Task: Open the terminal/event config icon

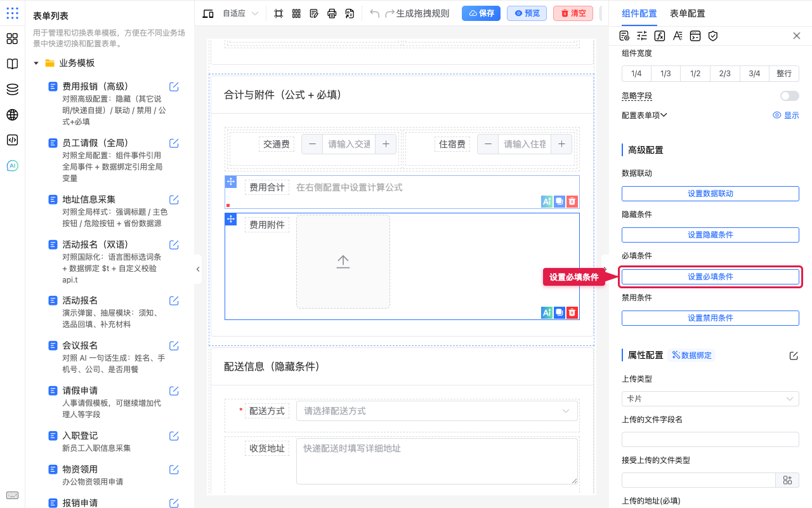Action: tap(695, 36)
